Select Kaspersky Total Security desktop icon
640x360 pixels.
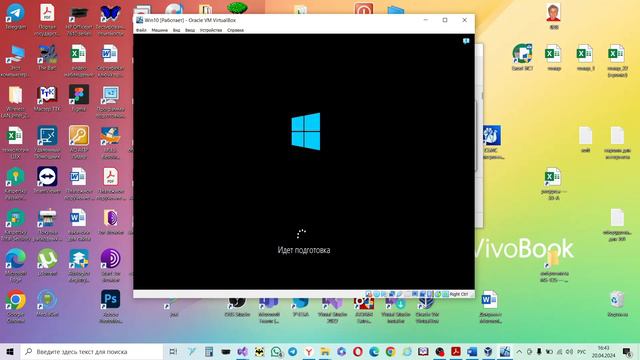tap(16, 224)
